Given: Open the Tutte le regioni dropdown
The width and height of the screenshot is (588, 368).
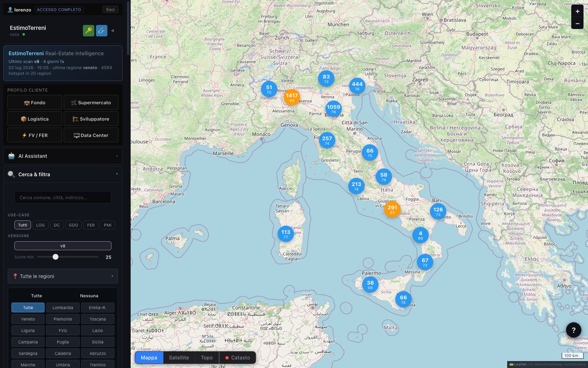Looking at the screenshot, I should [x=63, y=276].
